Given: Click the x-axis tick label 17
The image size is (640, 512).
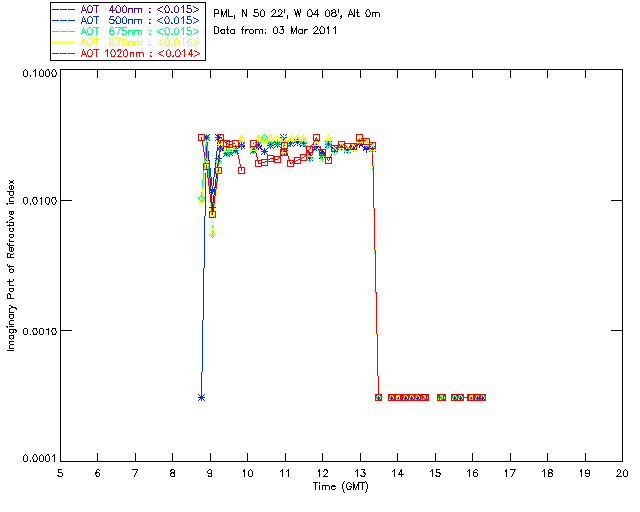Looking at the screenshot, I should click(510, 473).
